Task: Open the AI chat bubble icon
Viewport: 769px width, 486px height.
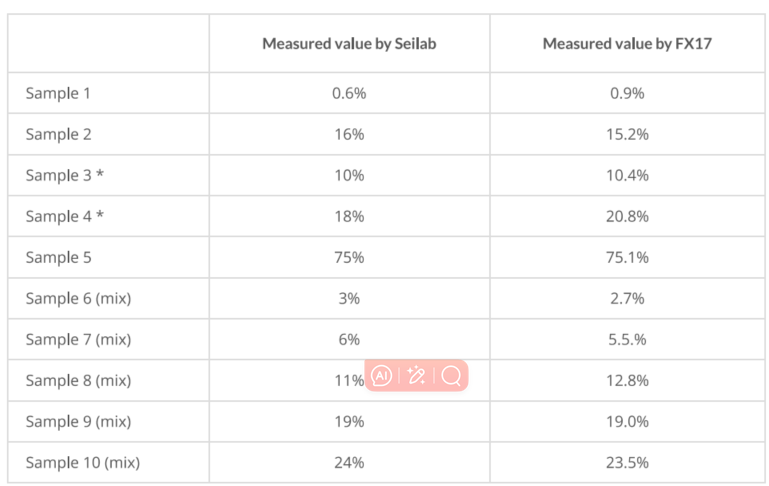Action: pos(381,376)
